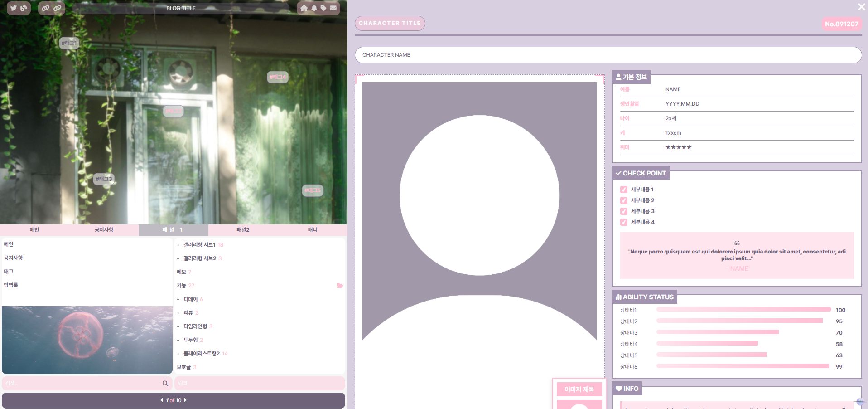Image resolution: width=868 pixels, height=409 pixels.
Task: Open the 메모 category
Action: click(x=181, y=272)
